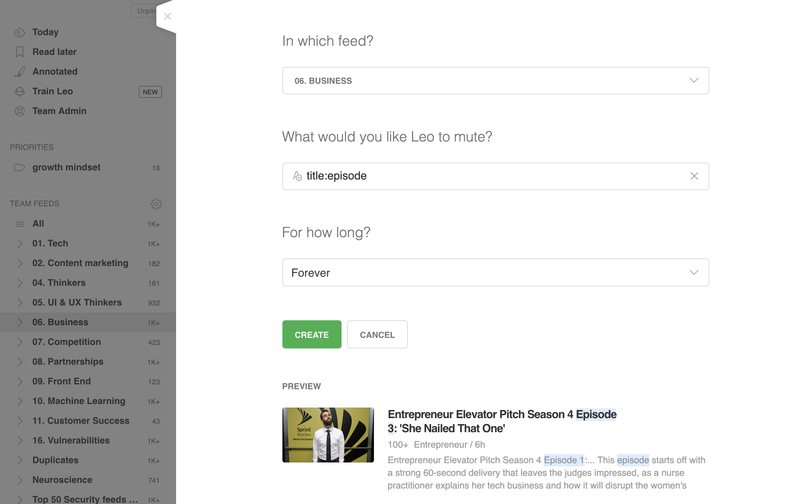Open the Entrepreneur Elevator Pitch preview thumbnail
The width and height of the screenshot is (812, 504).
(328, 435)
